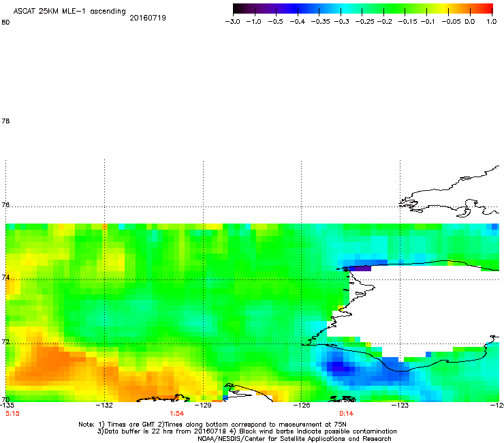Click the -132 longitude axis label
This screenshot has height=443, width=504.
click(104, 405)
